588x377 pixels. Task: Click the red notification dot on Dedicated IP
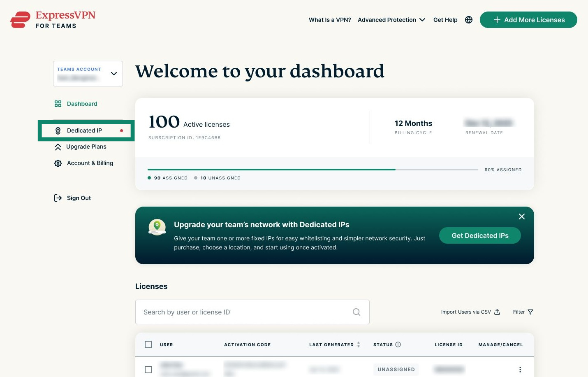point(121,130)
